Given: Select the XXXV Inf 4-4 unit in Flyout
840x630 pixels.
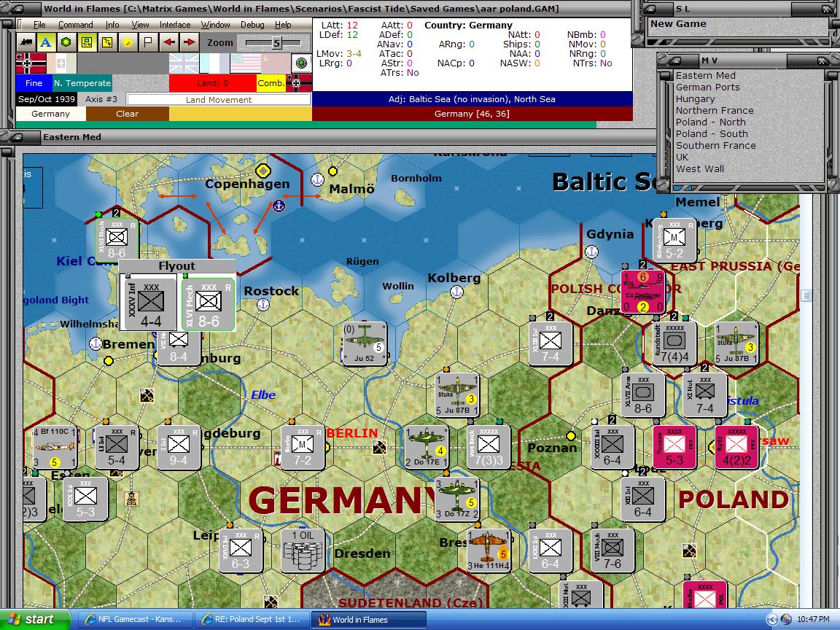Looking at the screenshot, I should 150,304.
